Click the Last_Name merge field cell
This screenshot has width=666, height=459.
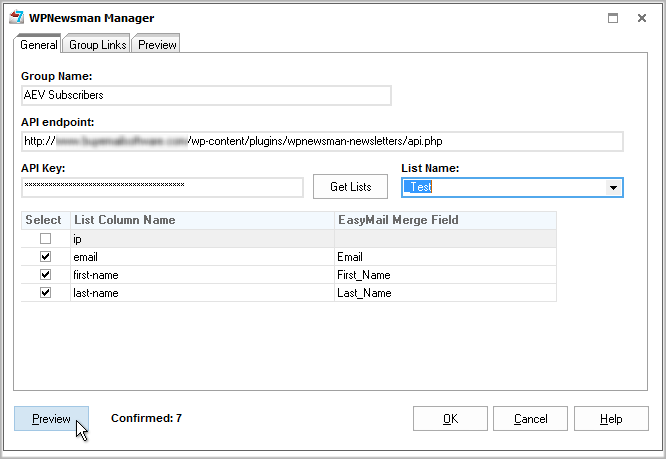click(x=445, y=293)
